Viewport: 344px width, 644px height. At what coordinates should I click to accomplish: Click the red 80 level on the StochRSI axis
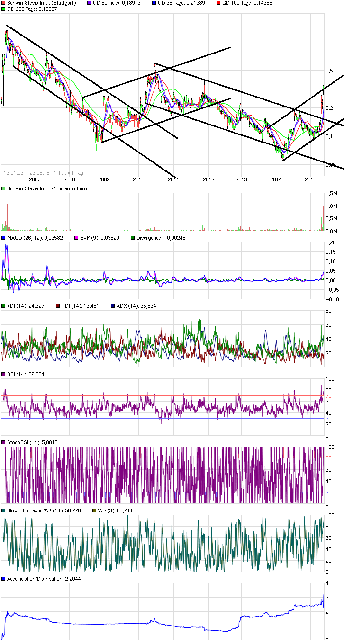[328, 458]
